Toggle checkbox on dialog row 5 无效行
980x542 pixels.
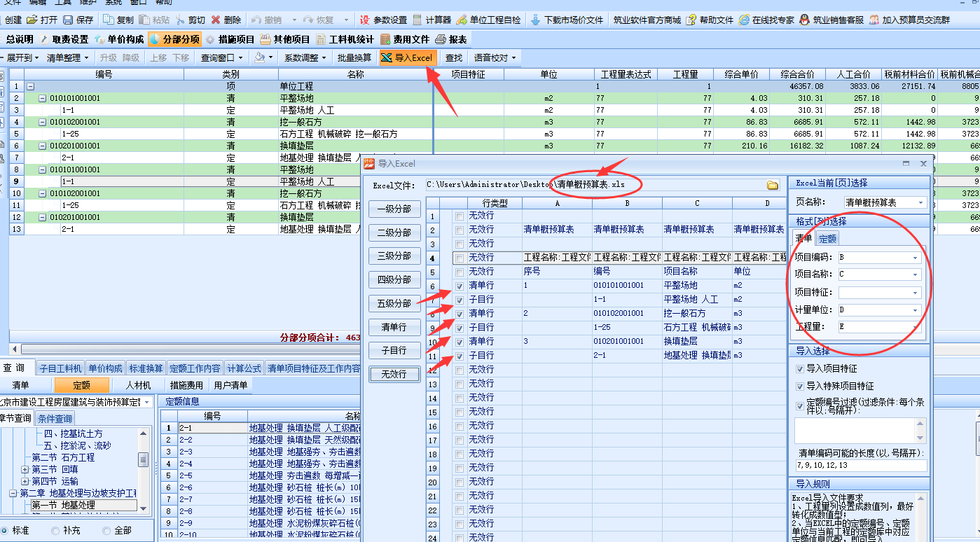tap(459, 272)
